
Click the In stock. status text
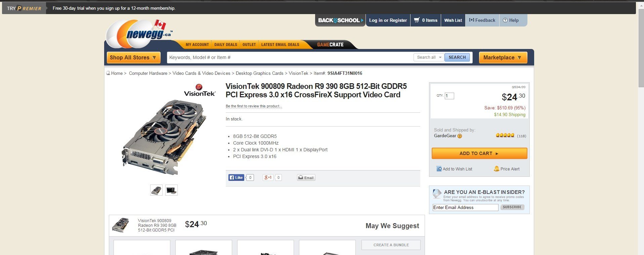(x=234, y=119)
